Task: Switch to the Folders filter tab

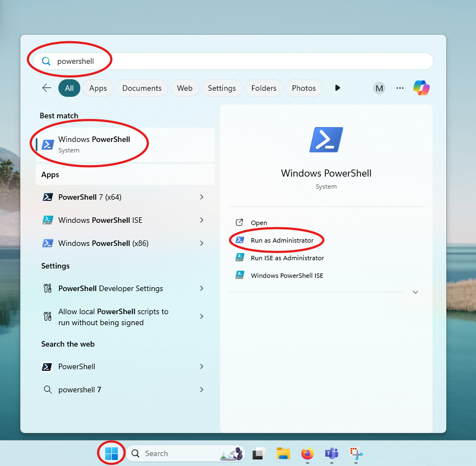Action: point(264,88)
